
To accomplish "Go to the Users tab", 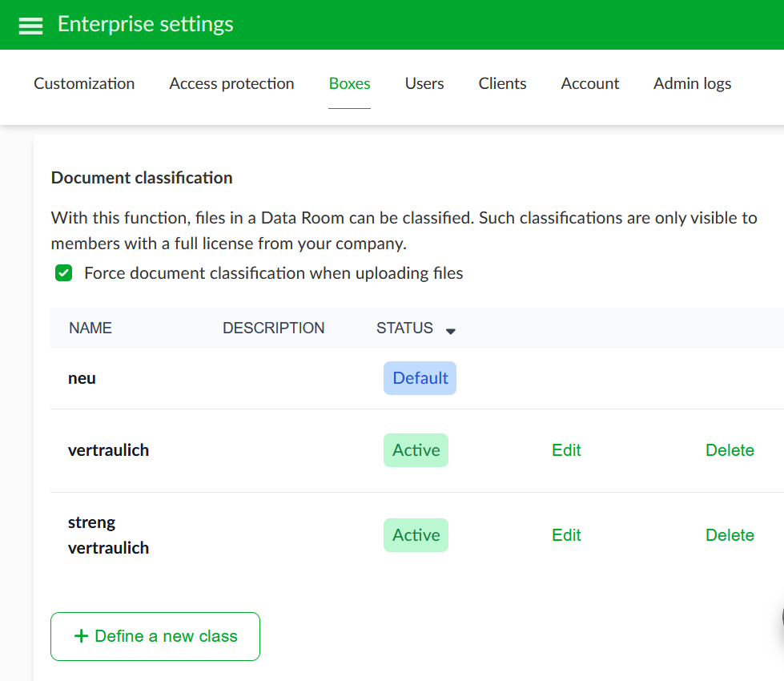I will (x=424, y=83).
